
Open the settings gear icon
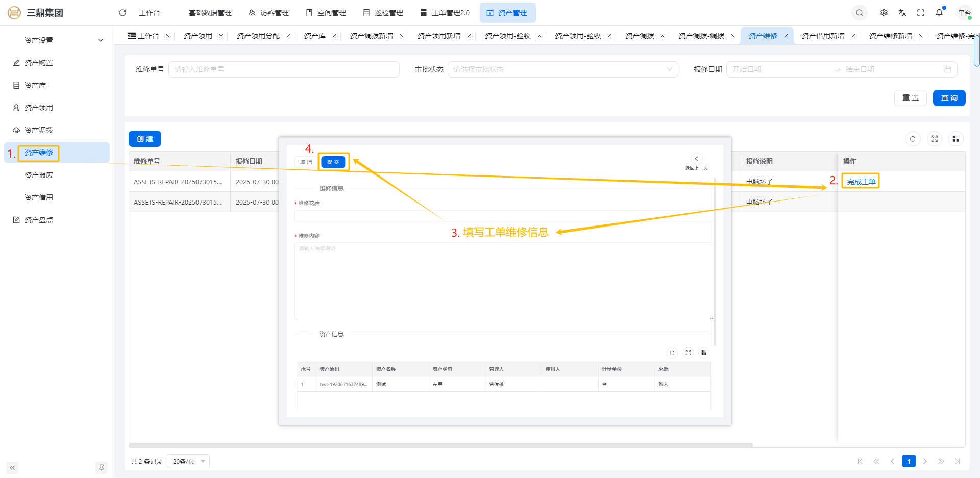click(884, 13)
